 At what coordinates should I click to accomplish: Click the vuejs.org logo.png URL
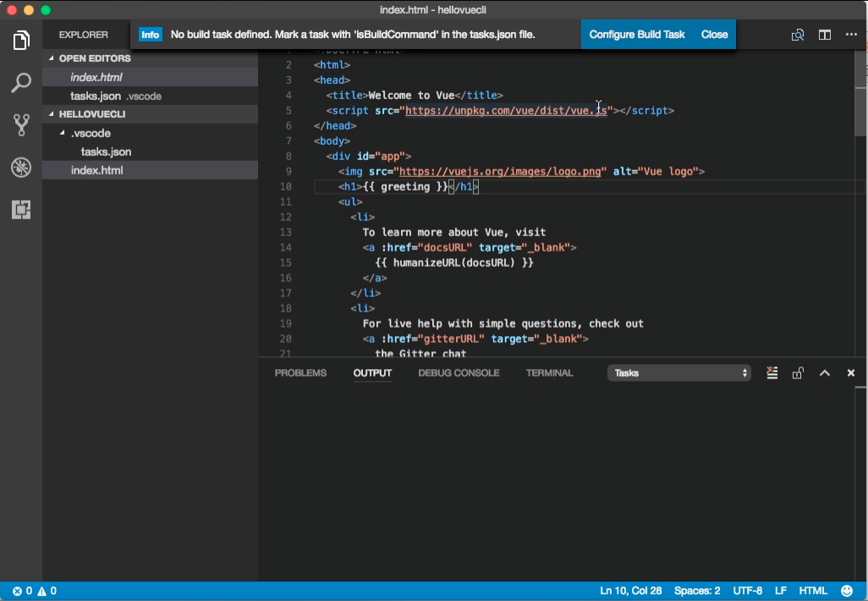coord(500,172)
